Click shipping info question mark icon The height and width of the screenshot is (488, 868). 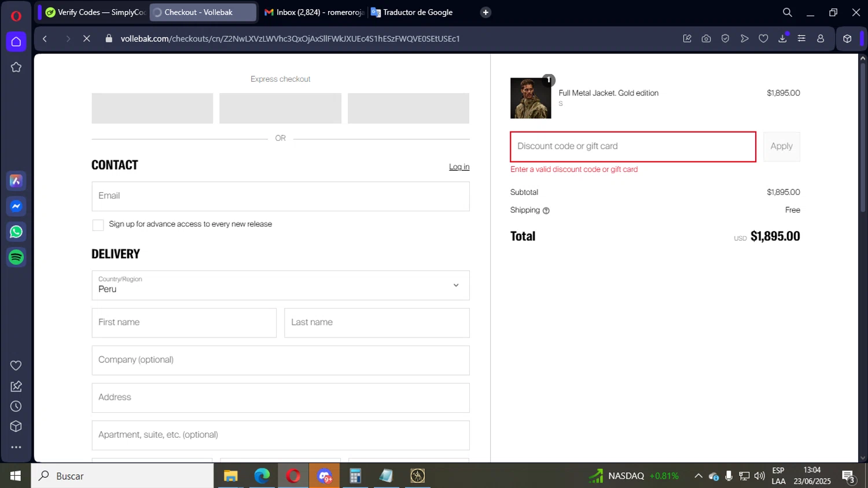(546, 211)
